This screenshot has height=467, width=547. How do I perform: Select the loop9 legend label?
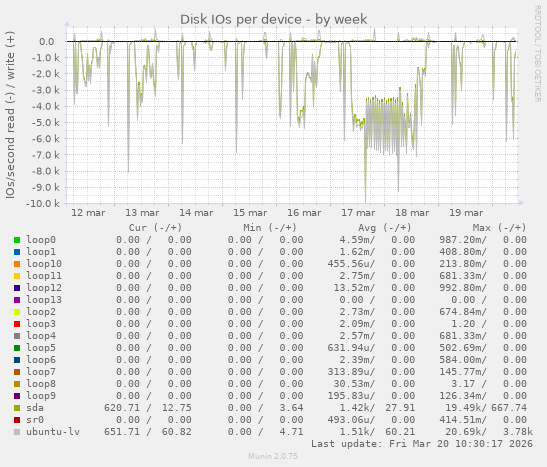[x=41, y=396]
